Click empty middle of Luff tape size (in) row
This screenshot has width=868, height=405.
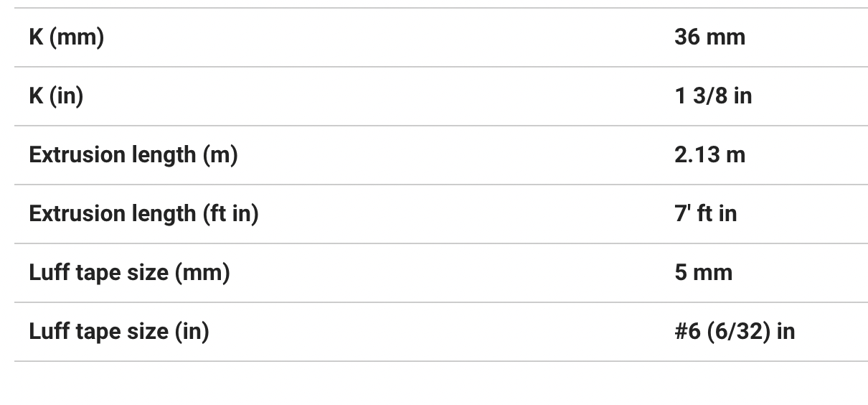(438, 332)
